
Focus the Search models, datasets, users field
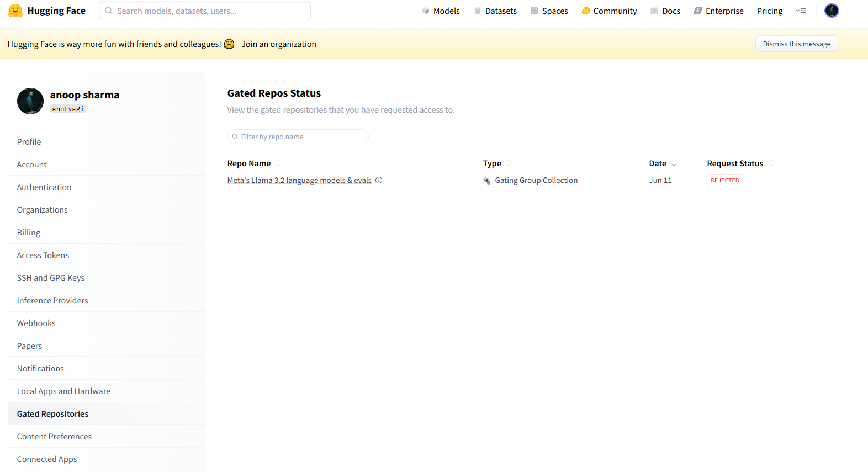[x=205, y=11]
